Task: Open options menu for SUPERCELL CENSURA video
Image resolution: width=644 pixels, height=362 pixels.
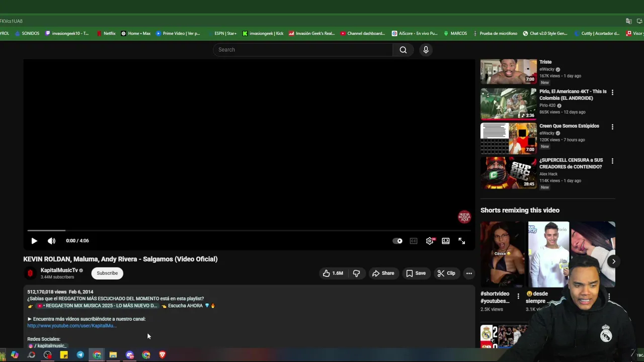Action: [612, 161]
